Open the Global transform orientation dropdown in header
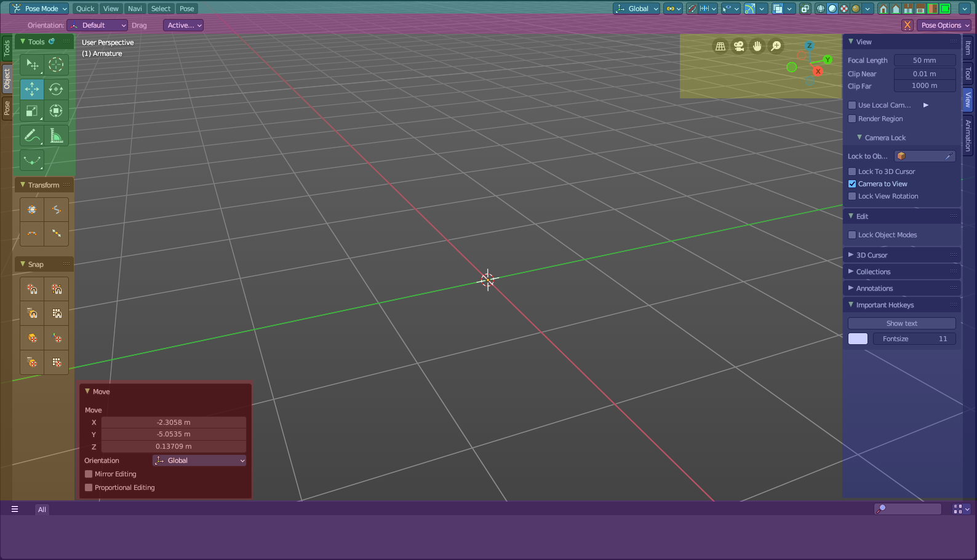This screenshot has height=560, width=977. tap(637, 9)
